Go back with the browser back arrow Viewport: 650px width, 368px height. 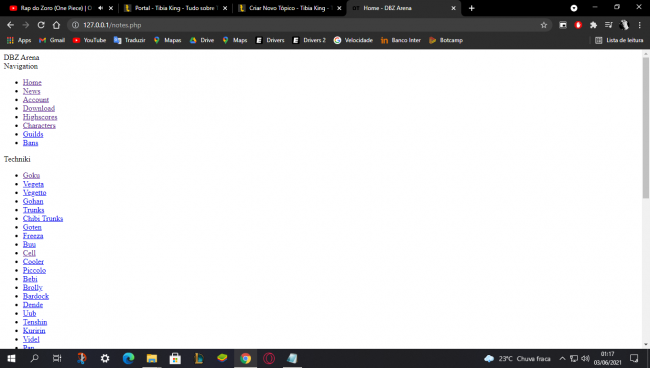coord(10,25)
